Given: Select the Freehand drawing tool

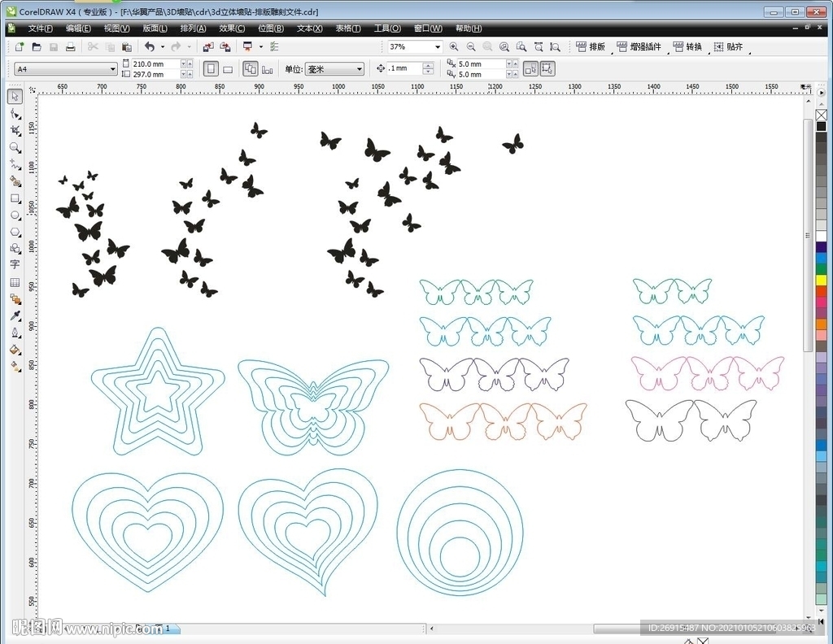Looking at the screenshot, I should click(15, 164).
